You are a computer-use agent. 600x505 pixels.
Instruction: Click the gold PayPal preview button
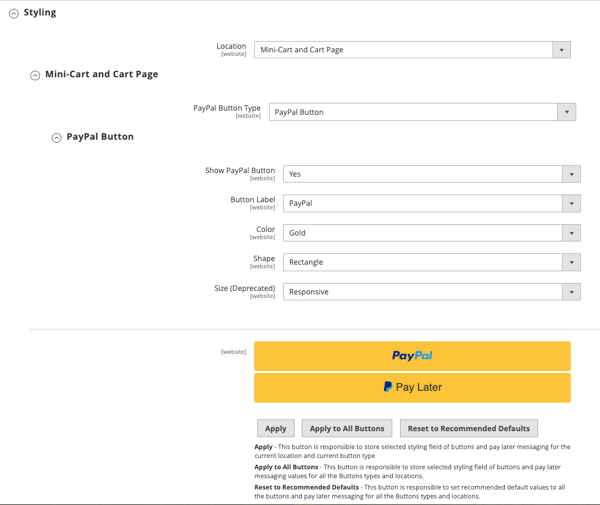[x=412, y=356]
